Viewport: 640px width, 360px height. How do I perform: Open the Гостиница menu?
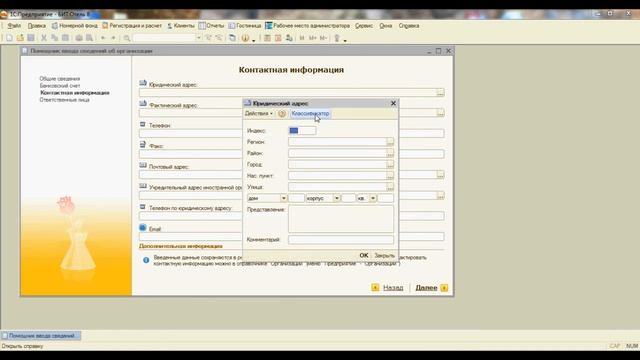(x=244, y=26)
